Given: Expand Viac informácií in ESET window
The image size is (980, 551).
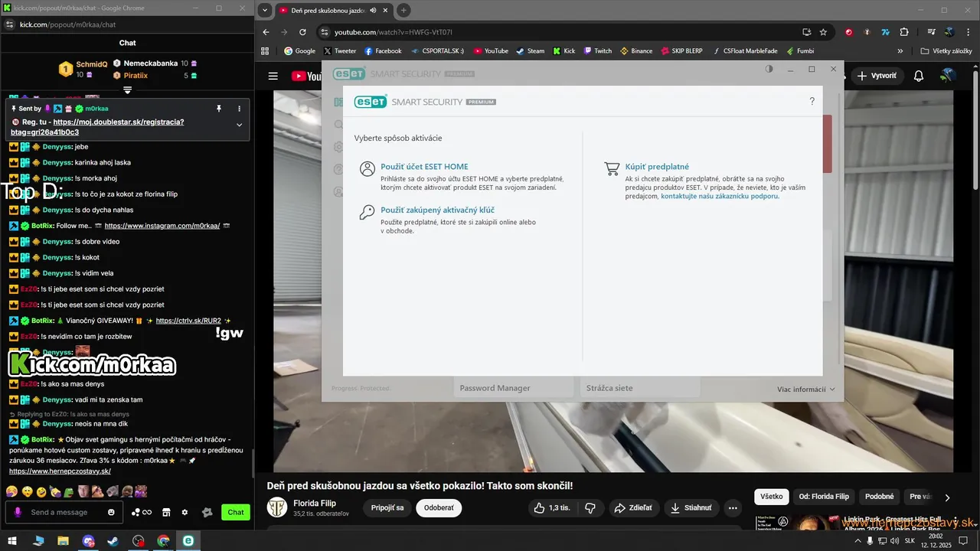Looking at the screenshot, I should pos(805,390).
